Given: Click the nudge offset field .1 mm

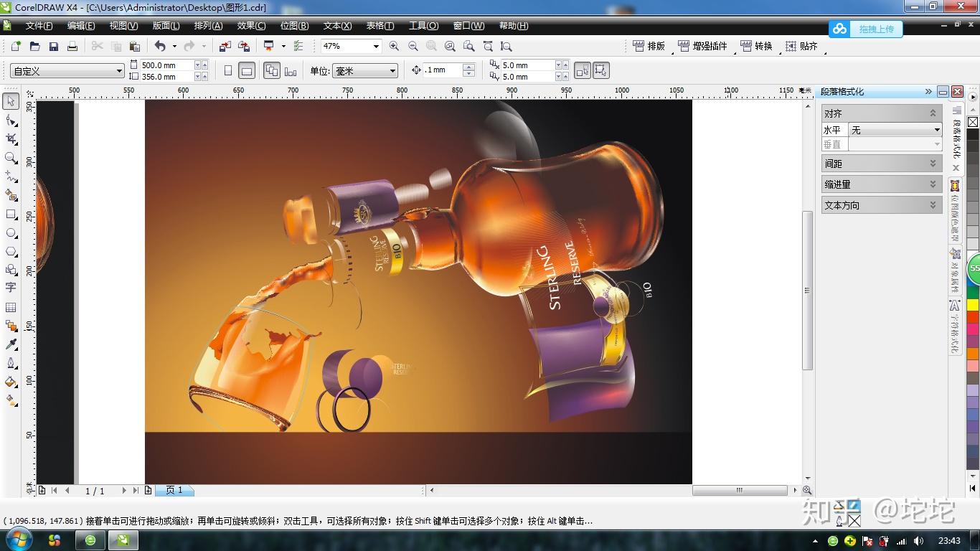Looking at the screenshot, I should 442,70.
